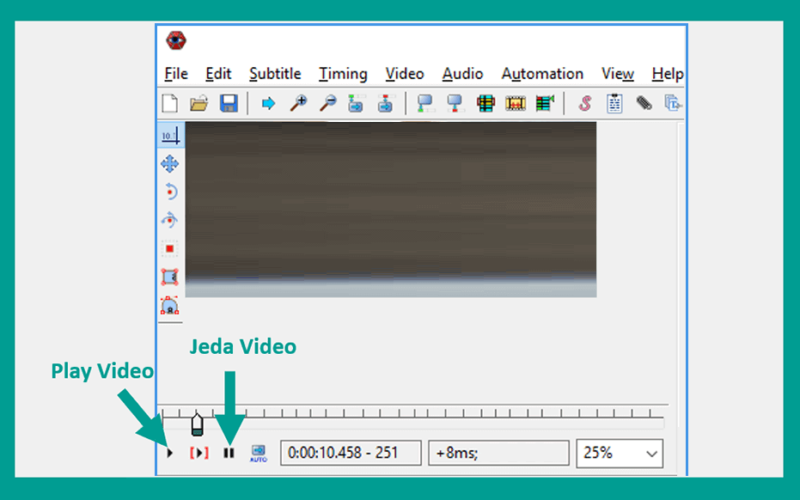Click the Zoom Out magnifier icon
The width and height of the screenshot is (800, 500).
[328, 104]
